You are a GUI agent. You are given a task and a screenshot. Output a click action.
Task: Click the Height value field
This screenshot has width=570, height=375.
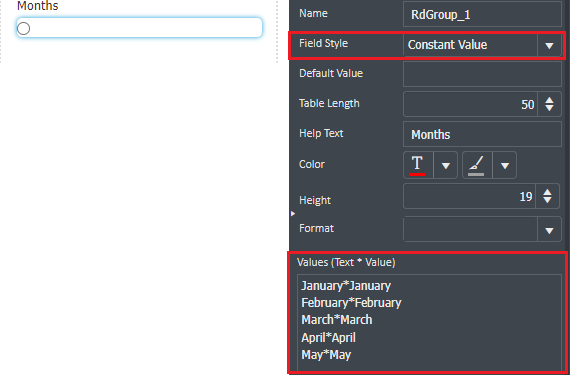(469, 196)
